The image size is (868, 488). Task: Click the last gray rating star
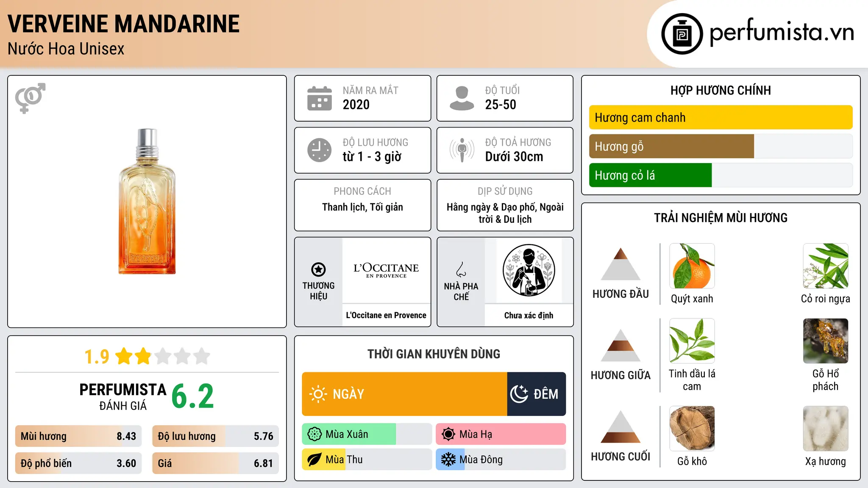tap(202, 356)
